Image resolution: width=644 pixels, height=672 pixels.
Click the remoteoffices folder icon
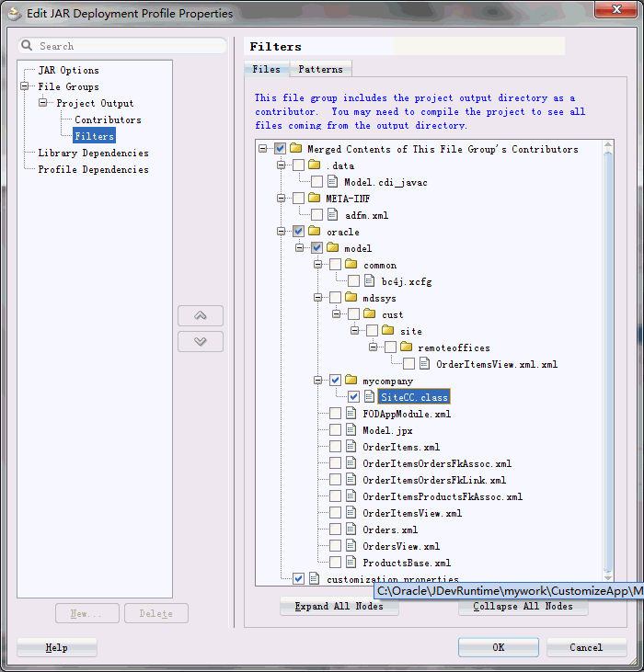[x=406, y=347]
